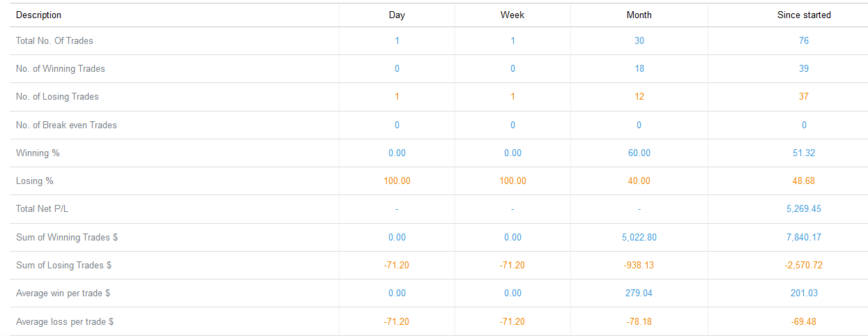Click the Description column header
The height and width of the screenshot is (336, 868).
click(x=38, y=15)
